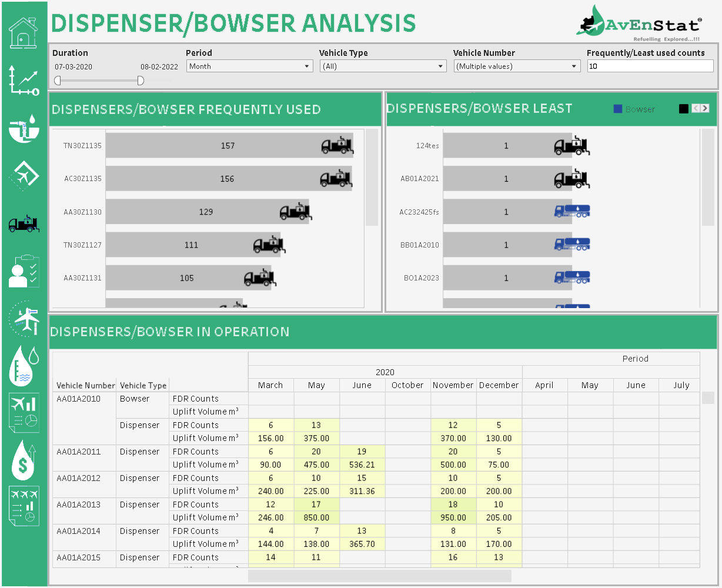The image size is (722, 588).
Task: Click the operation table horizontal scrollbar
Action: 379,576
